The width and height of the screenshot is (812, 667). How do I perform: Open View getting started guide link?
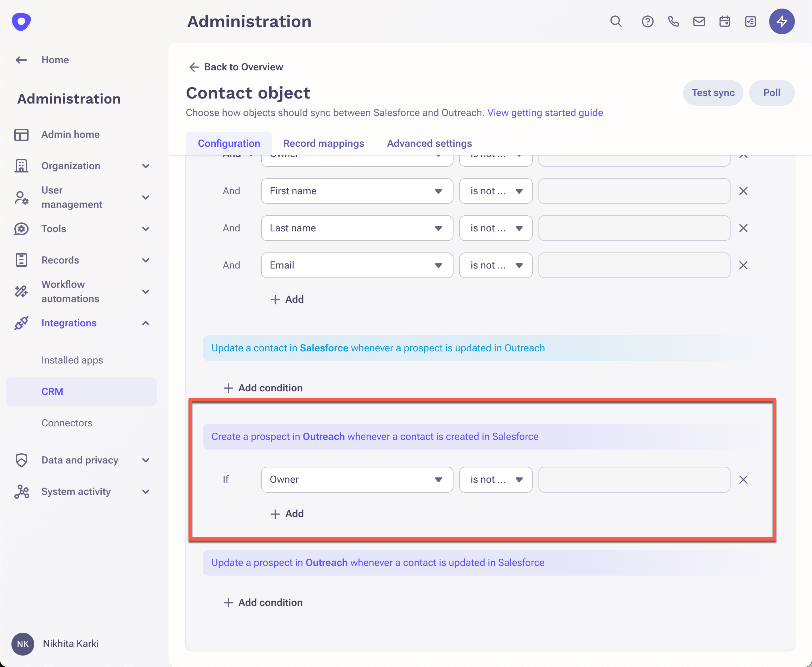[x=545, y=112]
